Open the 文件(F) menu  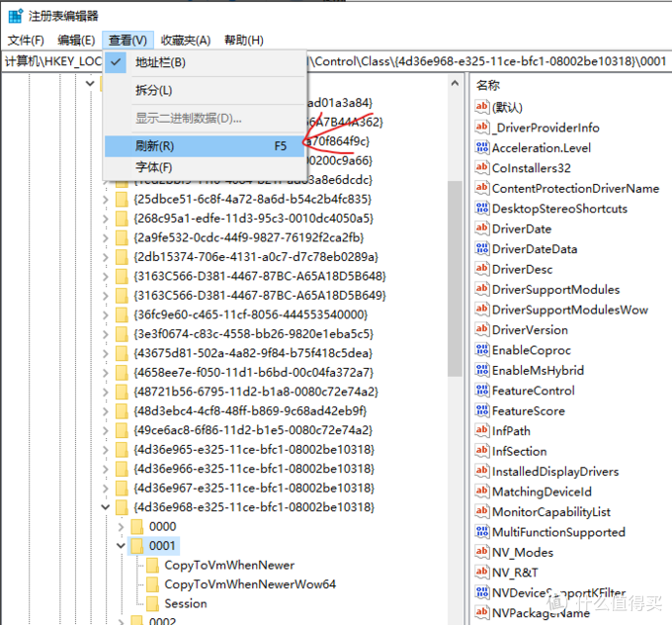coord(26,41)
